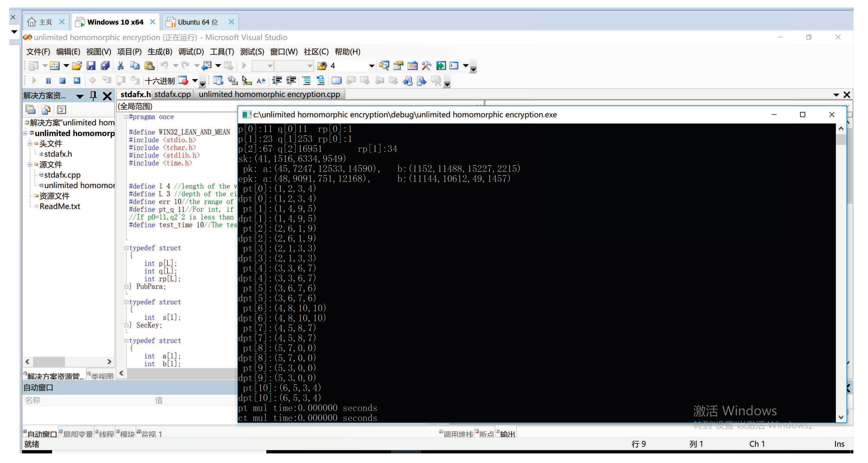Click the Save file toolbar icon
The height and width of the screenshot is (463, 868).
point(91,66)
